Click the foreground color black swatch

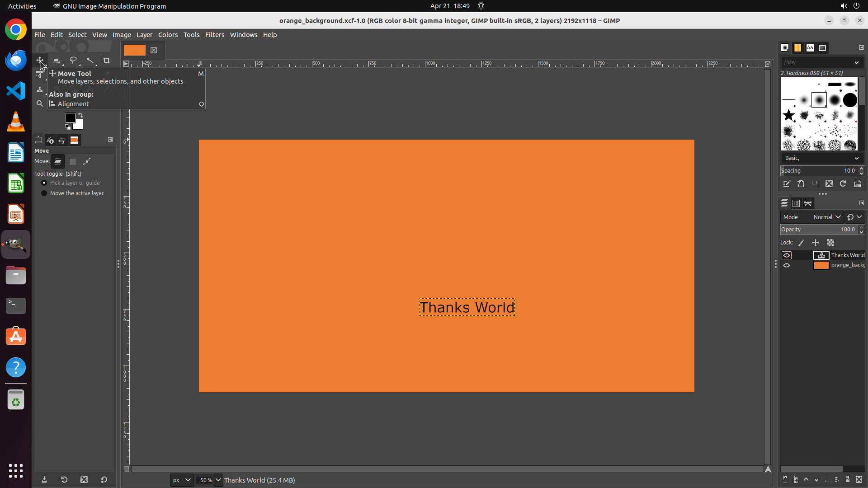pos(70,118)
